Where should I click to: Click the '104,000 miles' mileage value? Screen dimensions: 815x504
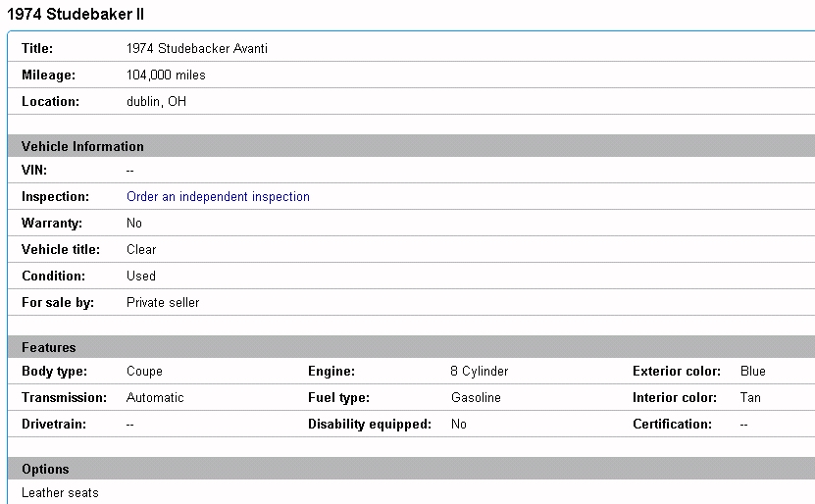tap(166, 76)
